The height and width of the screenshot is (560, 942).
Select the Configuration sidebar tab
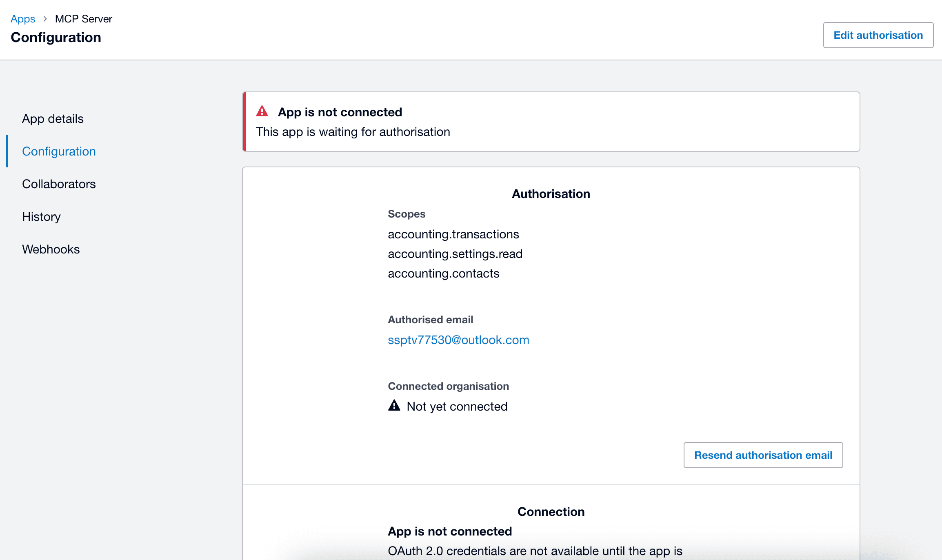point(59,151)
